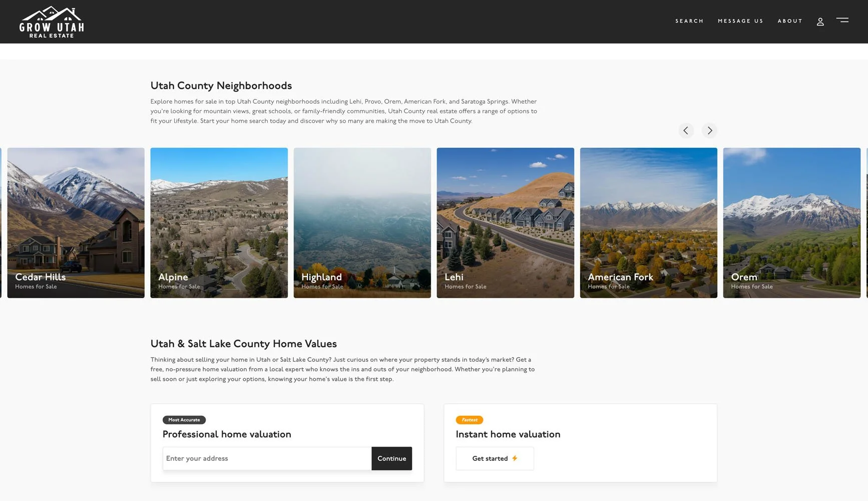Click the Fastest badge
This screenshot has height=501, width=868.
tap(470, 420)
